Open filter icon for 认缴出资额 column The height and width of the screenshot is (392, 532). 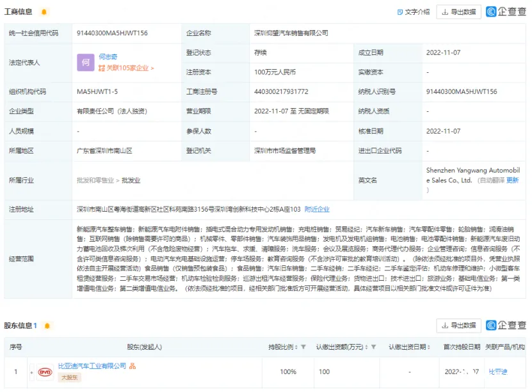point(374,347)
